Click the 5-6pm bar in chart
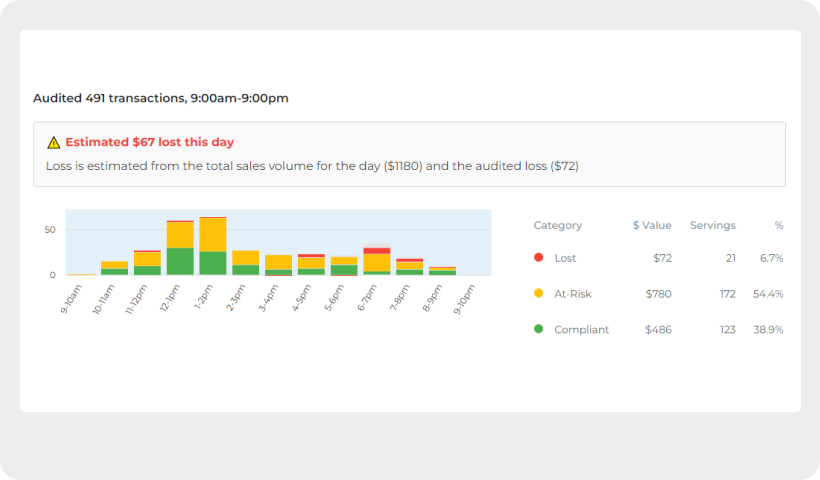 (344, 266)
